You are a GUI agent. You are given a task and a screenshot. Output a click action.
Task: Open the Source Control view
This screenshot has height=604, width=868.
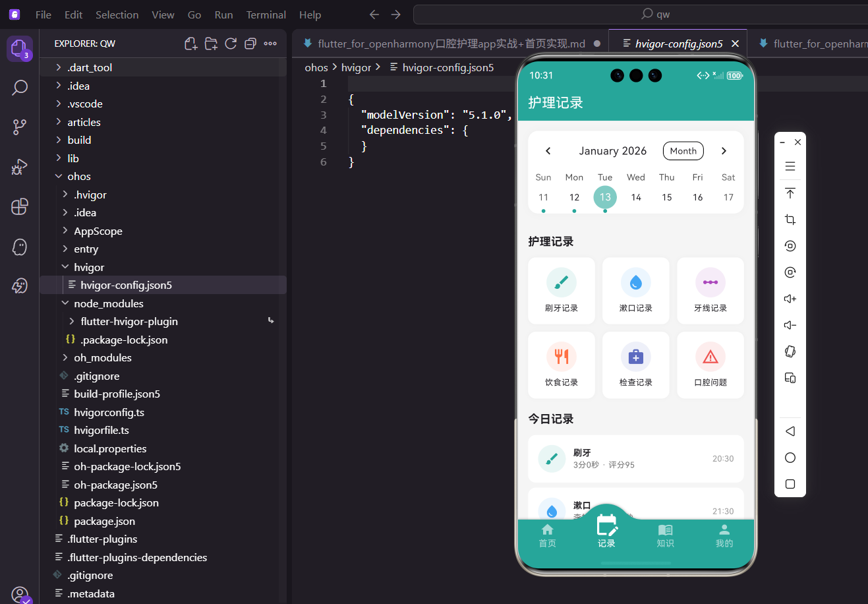click(19, 127)
